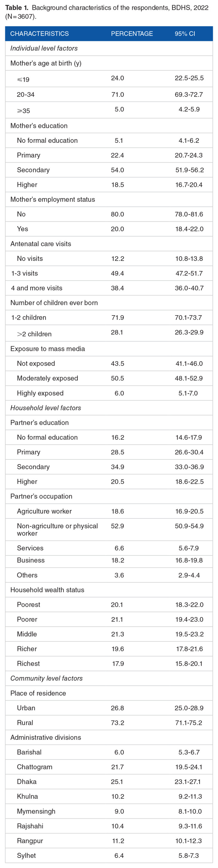
Task: Click the Chattogram division row label
Action: 34,767
